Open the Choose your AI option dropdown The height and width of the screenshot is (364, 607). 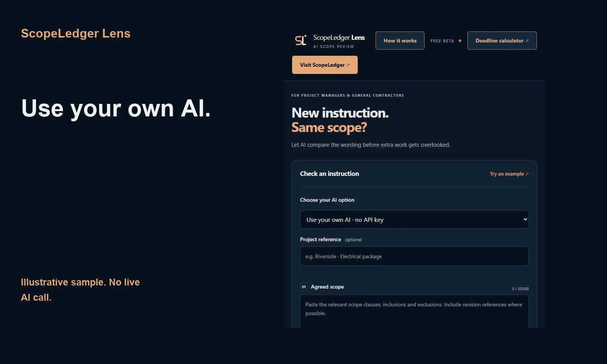[414, 220]
